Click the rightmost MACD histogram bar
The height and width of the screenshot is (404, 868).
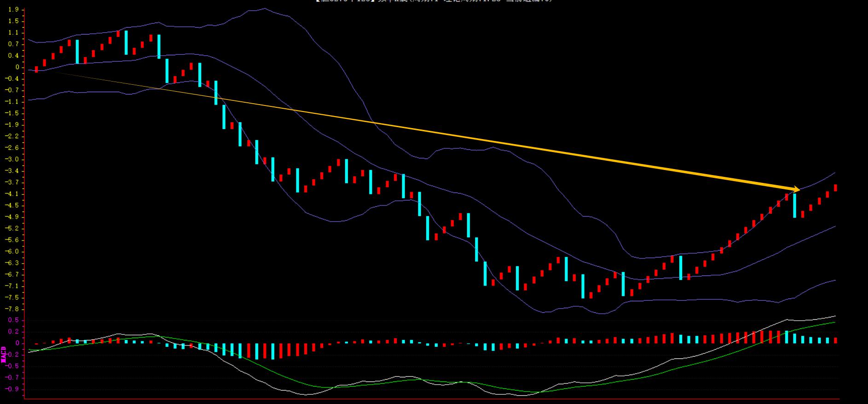[x=835, y=340]
